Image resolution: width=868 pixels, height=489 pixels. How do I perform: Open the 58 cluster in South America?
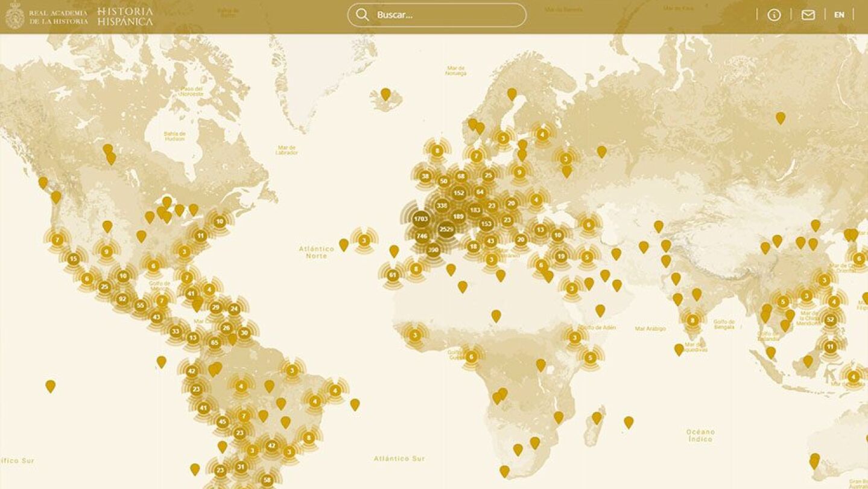click(267, 481)
